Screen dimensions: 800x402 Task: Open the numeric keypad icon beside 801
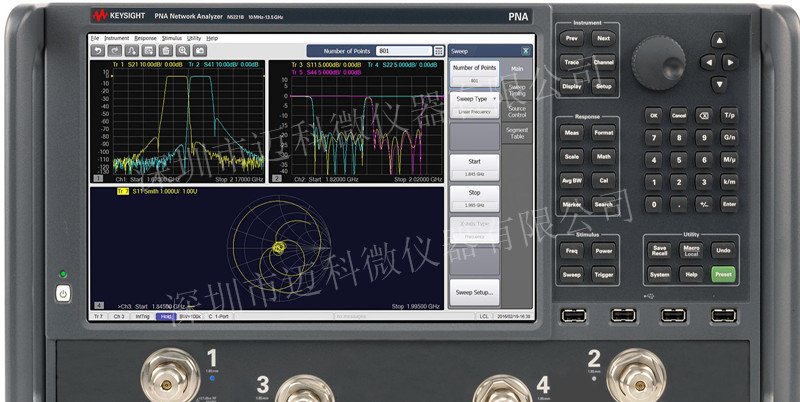click(x=439, y=51)
